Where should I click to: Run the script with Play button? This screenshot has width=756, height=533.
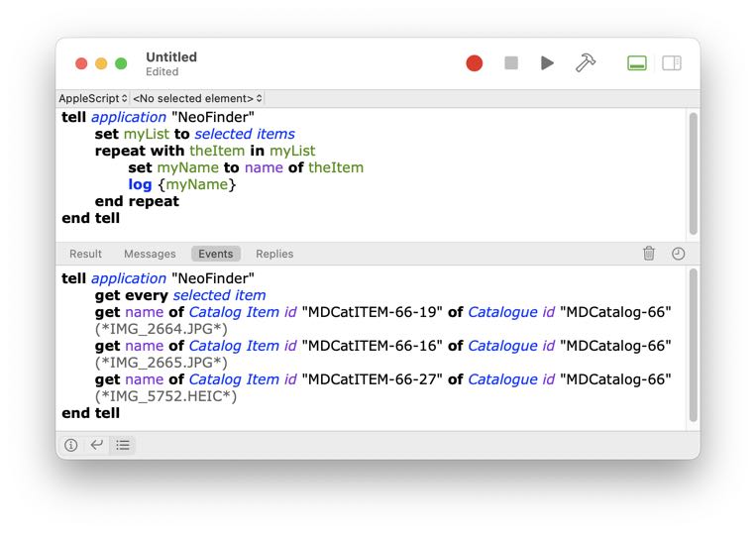(547, 63)
